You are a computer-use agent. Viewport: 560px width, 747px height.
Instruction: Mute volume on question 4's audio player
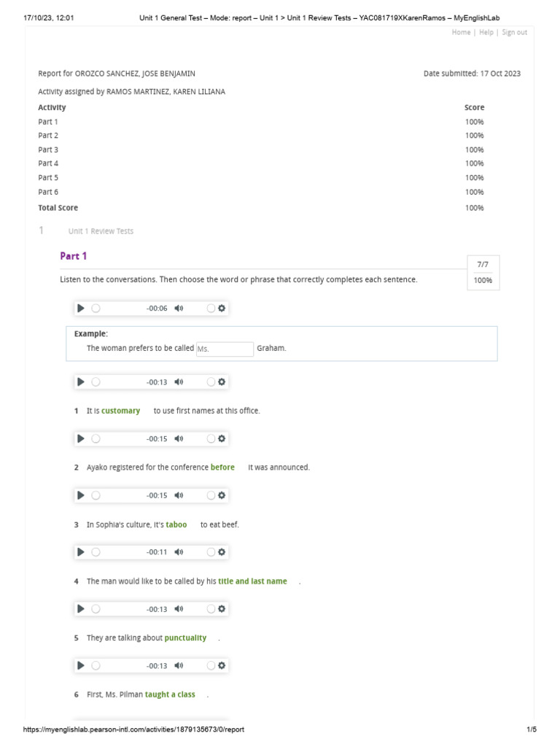tap(179, 552)
